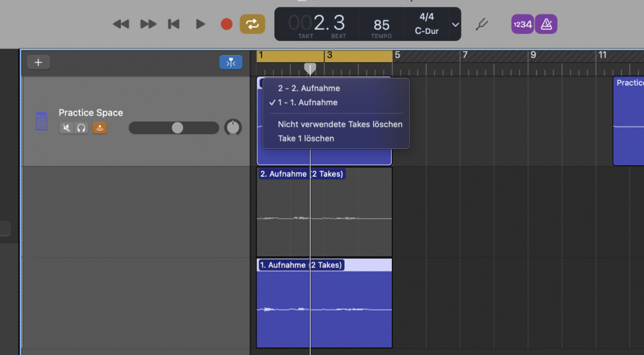This screenshot has height=355, width=644.
Task: Click the bar and beat position display
Action: coord(316,23)
